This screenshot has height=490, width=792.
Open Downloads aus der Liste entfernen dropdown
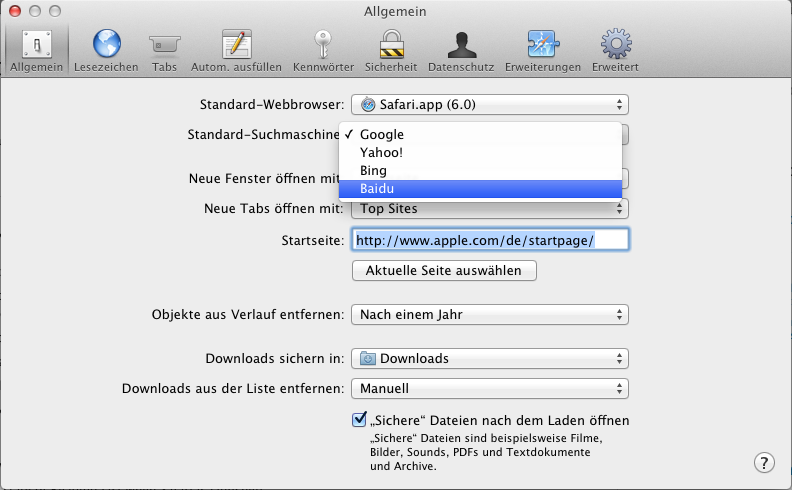point(490,388)
